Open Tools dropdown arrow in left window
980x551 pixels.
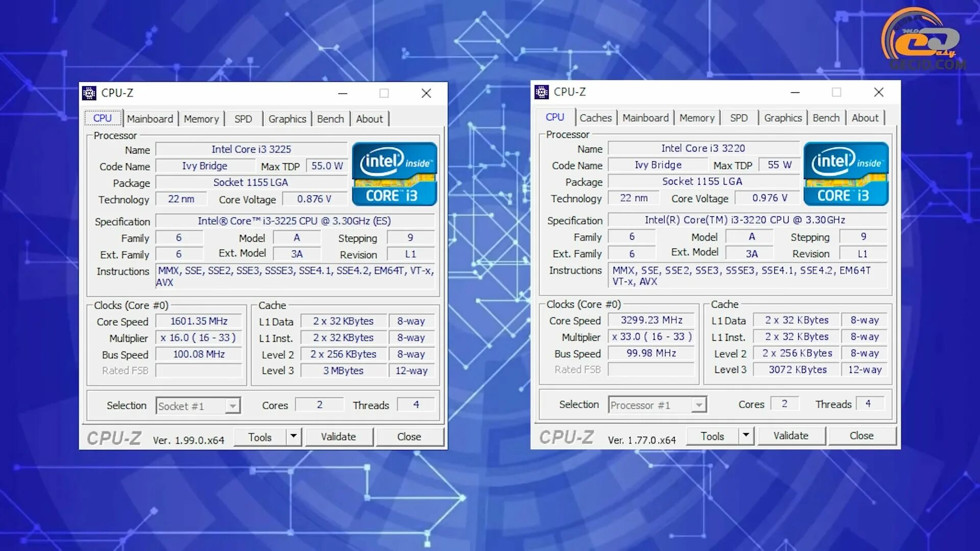293,437
